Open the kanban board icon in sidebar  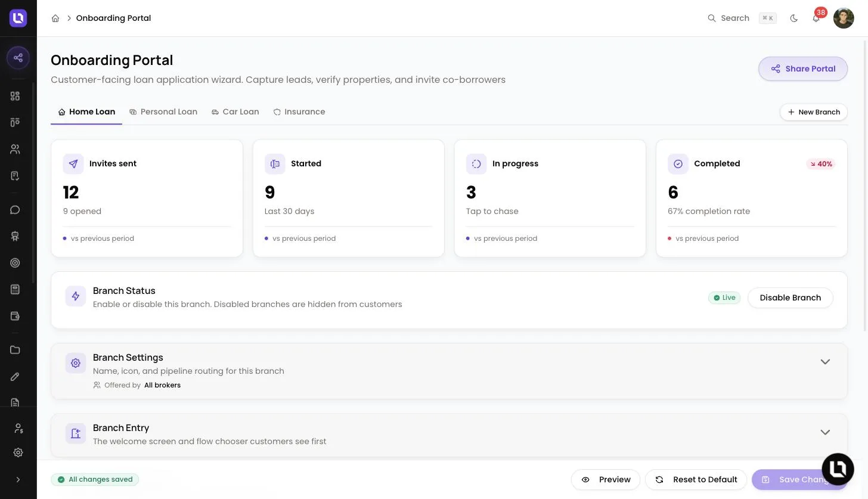tap(15, 122)
